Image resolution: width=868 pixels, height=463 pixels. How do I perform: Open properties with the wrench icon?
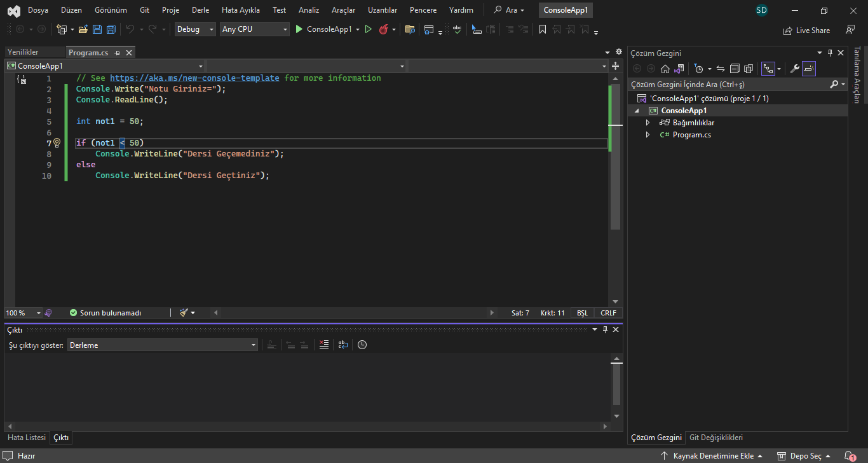coord(794,69)
